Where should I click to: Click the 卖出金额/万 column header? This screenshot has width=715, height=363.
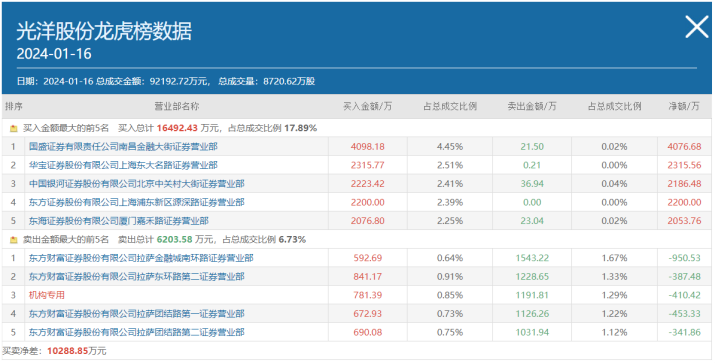[x=532, y=106]
